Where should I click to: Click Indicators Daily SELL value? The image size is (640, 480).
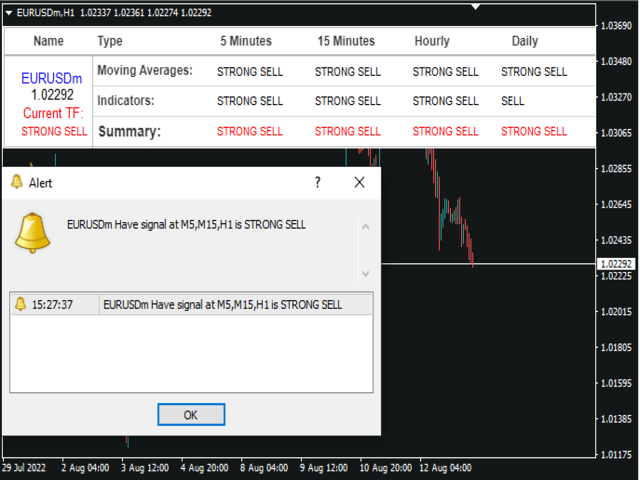pos(513,101)
